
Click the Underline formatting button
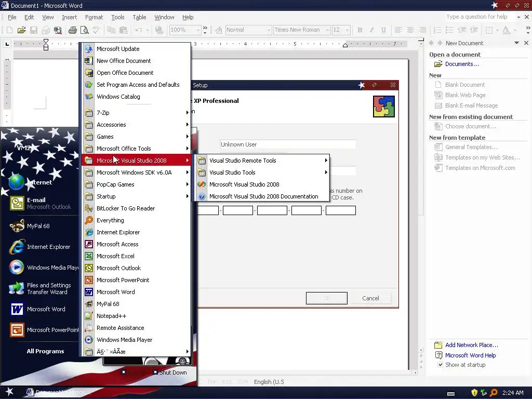(x=383, y=30)
